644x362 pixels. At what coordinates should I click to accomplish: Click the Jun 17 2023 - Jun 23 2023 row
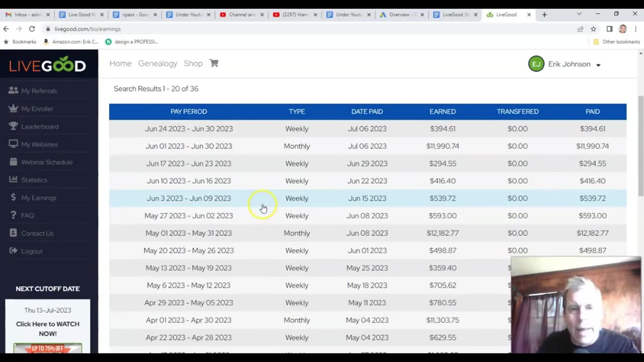click(368, 163)
